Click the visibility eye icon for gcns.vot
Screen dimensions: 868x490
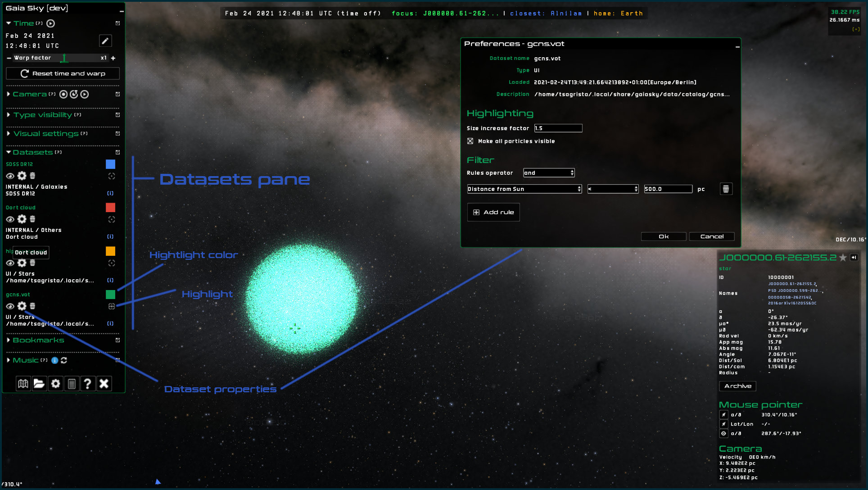click(10, 306)
